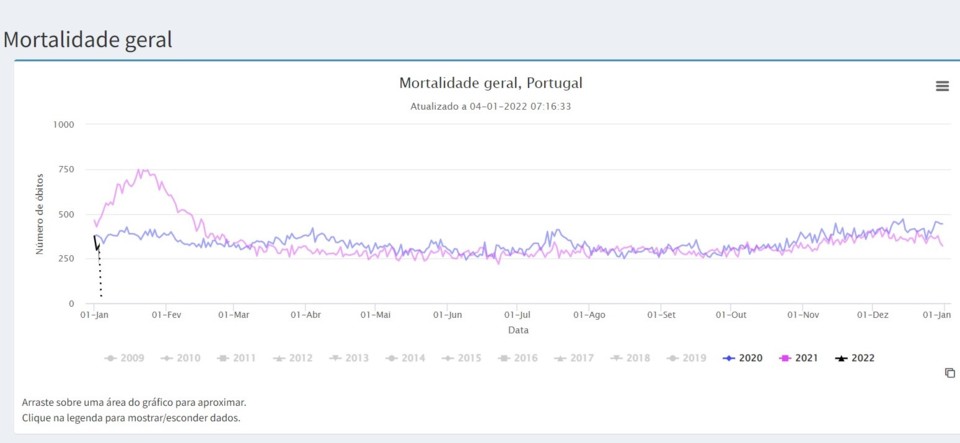Hide the 2020 series via legend

point(743,358)
